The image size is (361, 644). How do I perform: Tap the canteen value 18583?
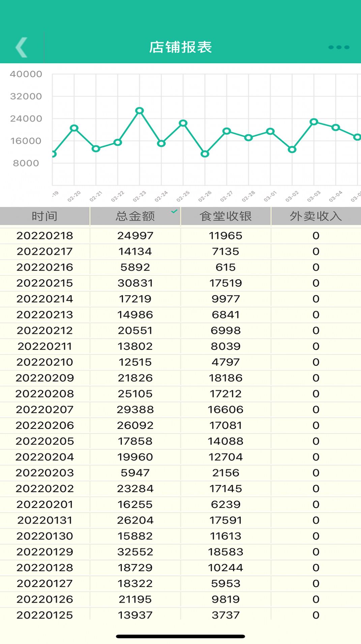225,552
